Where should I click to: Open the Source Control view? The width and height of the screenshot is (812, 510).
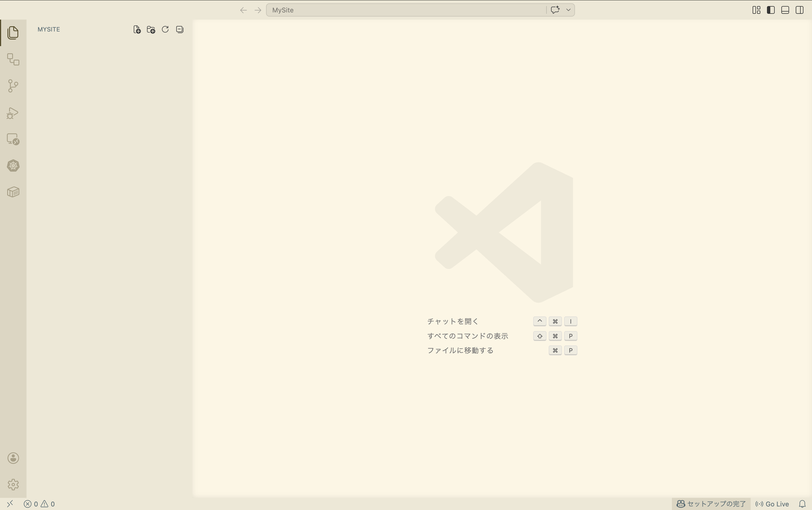(13, 86)
